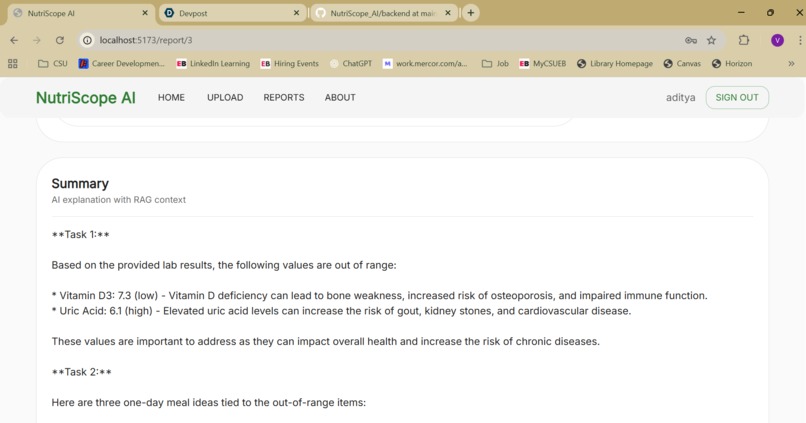Click the SIGN OUT button
Viewport: 806px width, 423px height.
(x=737, y=98)
